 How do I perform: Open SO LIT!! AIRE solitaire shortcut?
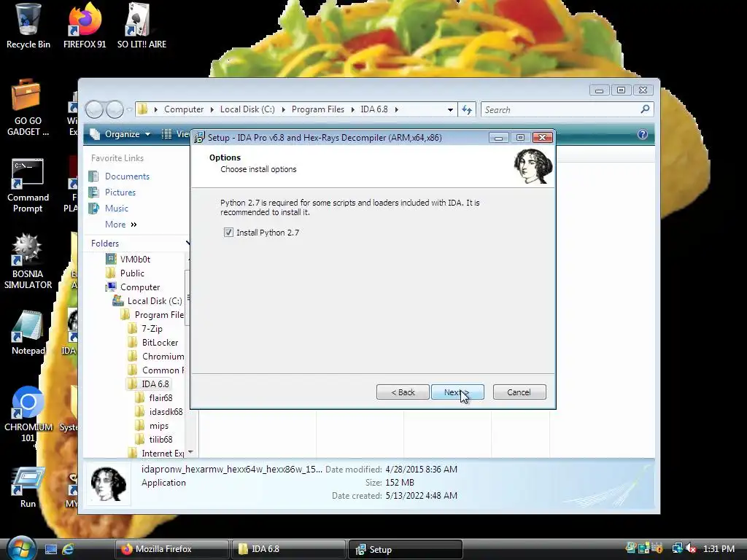tap(142, 26)
